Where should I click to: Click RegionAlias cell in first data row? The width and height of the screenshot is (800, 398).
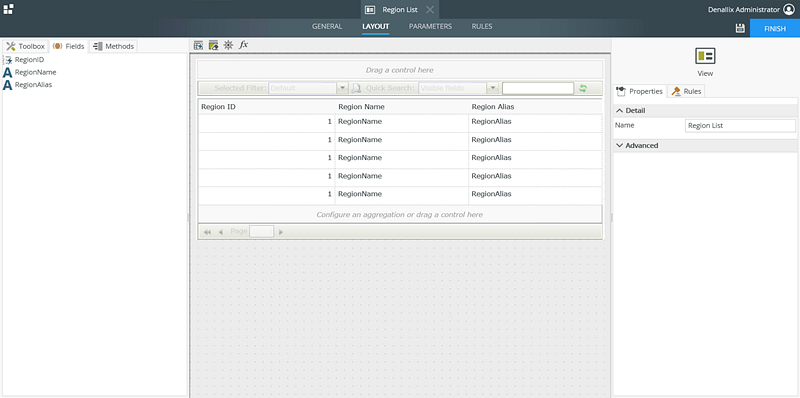[535, 122]
